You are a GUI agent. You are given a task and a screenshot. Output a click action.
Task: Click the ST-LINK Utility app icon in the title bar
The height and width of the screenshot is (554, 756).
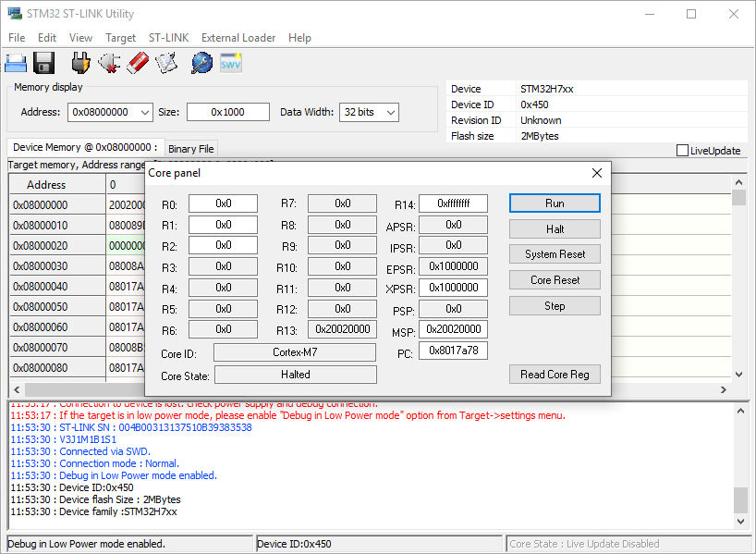click(x=15, y=14)
